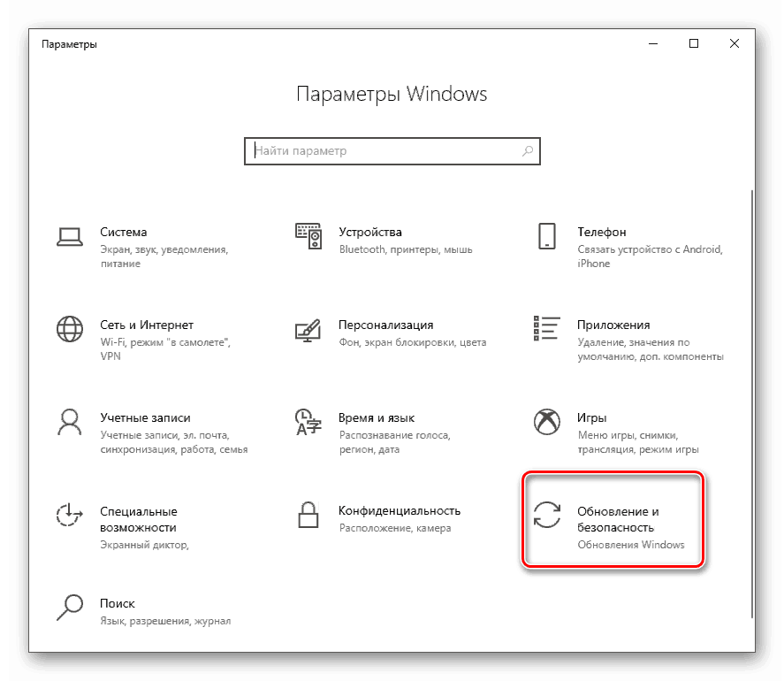
Task: Click the Специальные возможности icon
Action: [x=69, y=515]
